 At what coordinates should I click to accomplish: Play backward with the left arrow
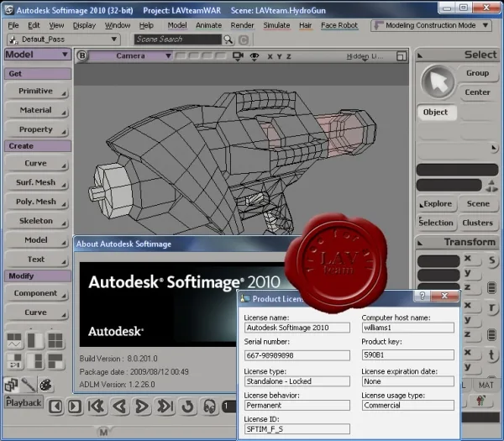pyautogui.click(x=119, y=407)
